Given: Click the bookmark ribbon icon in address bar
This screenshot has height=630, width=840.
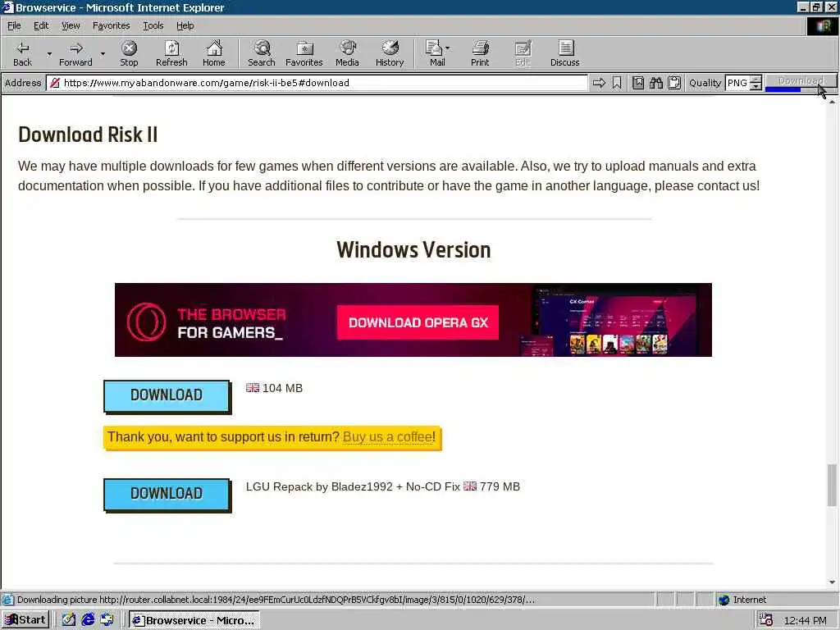Looking at the screenshot, I should pyautogui.click(x=617, y=83).
